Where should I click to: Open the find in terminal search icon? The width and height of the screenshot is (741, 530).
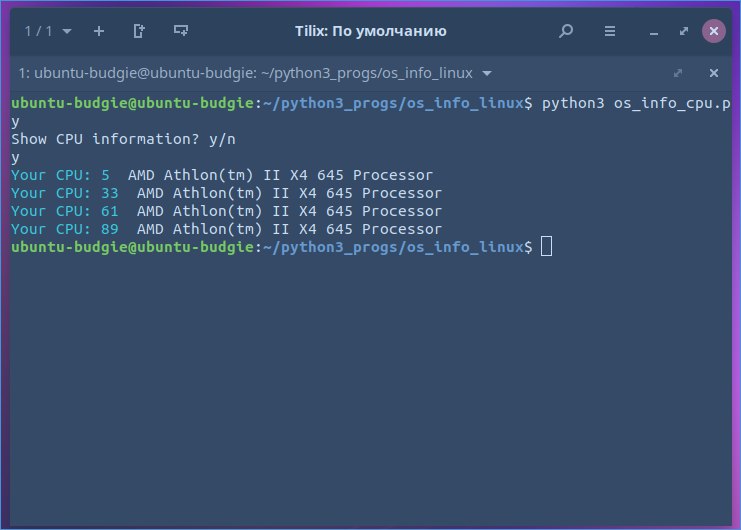(566, 31)
